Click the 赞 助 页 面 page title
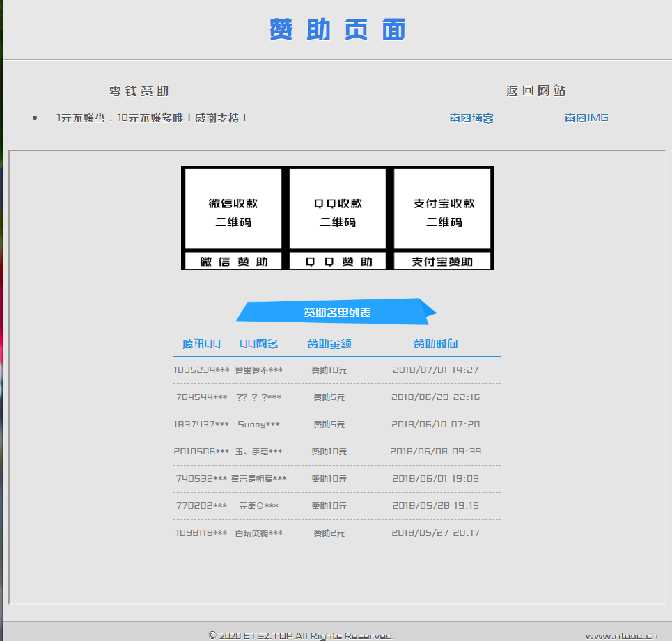 [336, 29]
